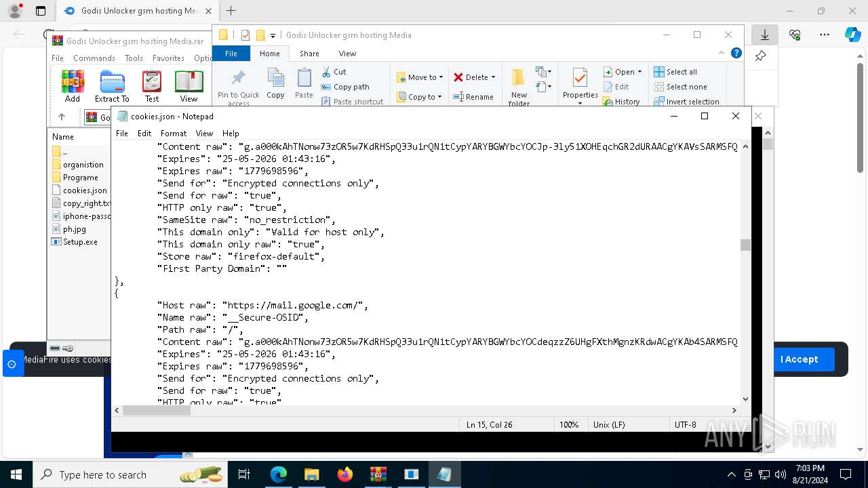The width and height of the screenshot is (868, 488).
Task: Switch to Explorer View tab
Action: tap(347, 54)
